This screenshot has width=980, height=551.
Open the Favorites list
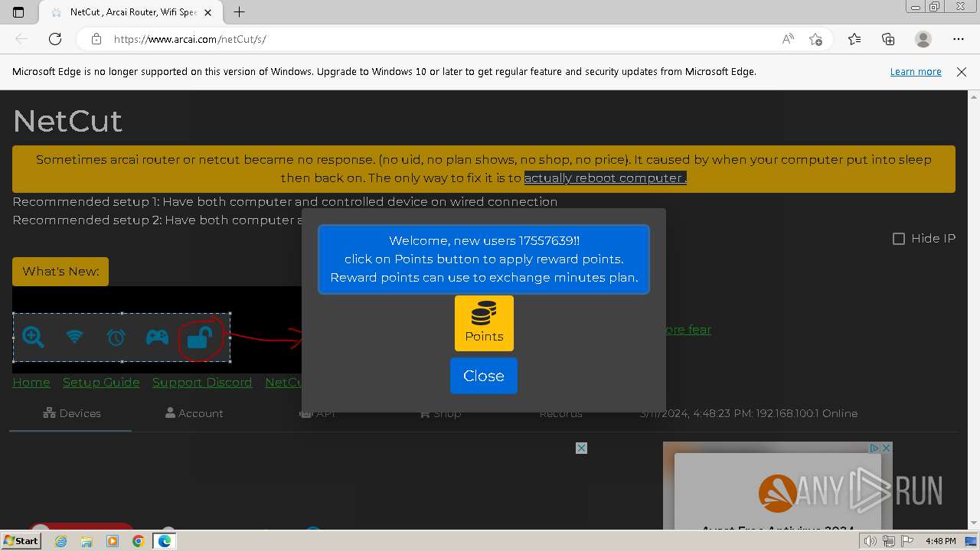pyautogui.click(x=854, y=39)
